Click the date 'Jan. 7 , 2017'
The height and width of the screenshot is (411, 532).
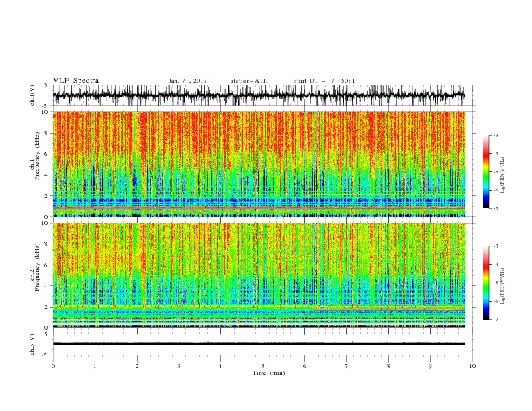click(187, 81)
